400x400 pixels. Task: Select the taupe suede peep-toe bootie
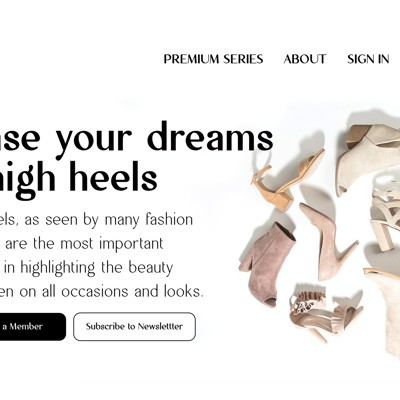267,265
